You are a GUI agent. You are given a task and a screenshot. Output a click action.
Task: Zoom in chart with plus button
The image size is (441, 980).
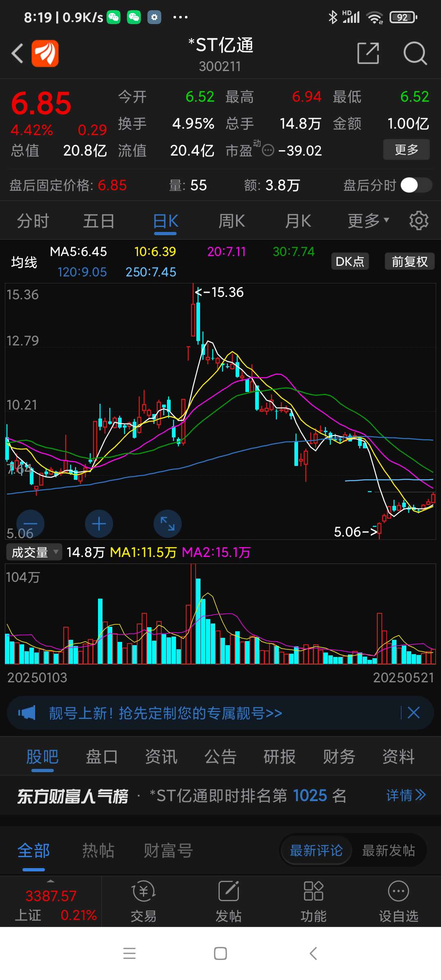point(99,523)
